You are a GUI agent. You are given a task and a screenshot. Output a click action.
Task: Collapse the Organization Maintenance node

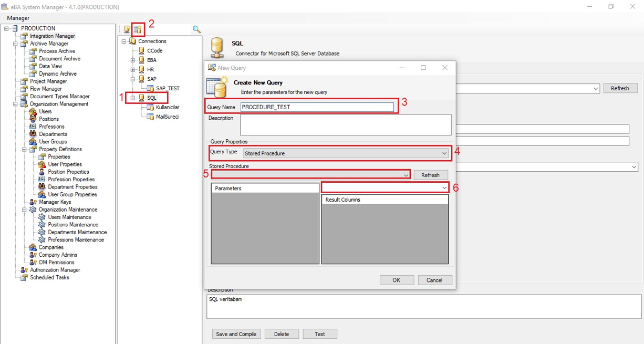[x=24, y=210]
